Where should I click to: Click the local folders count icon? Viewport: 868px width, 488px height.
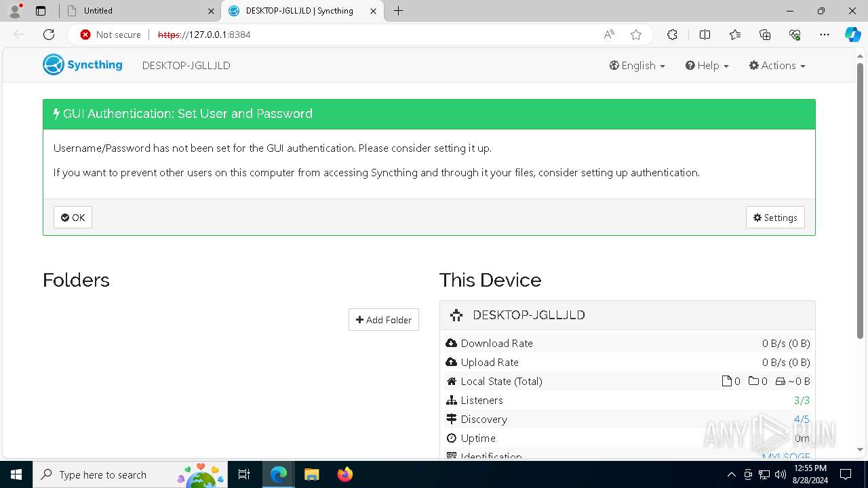pyautogui.click(x=753, y=381)
